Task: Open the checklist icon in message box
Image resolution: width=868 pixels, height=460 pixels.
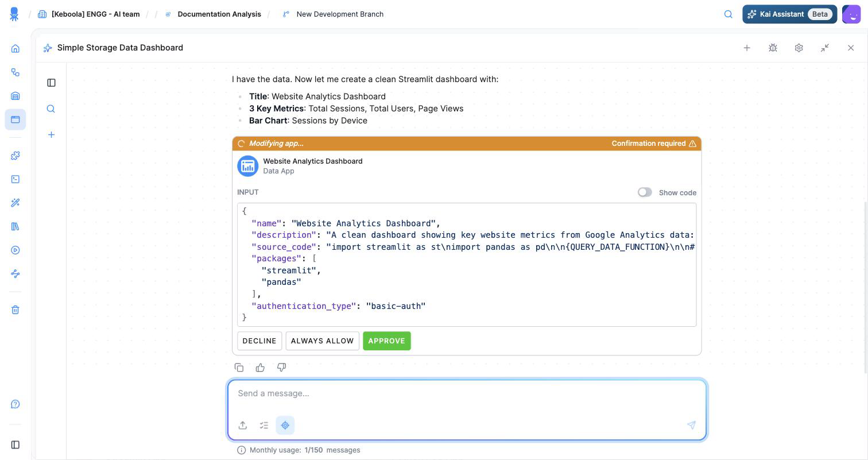Action: [x=264, y=425]
